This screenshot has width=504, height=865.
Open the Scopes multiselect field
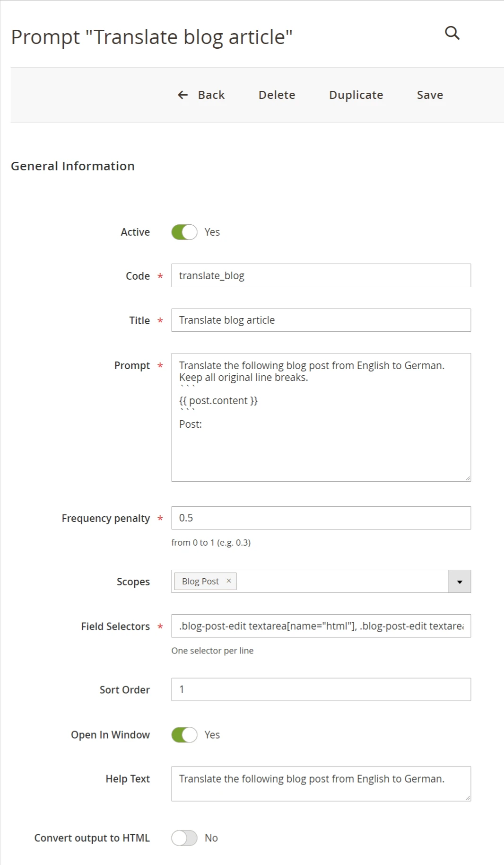click(x=340, y=582)
